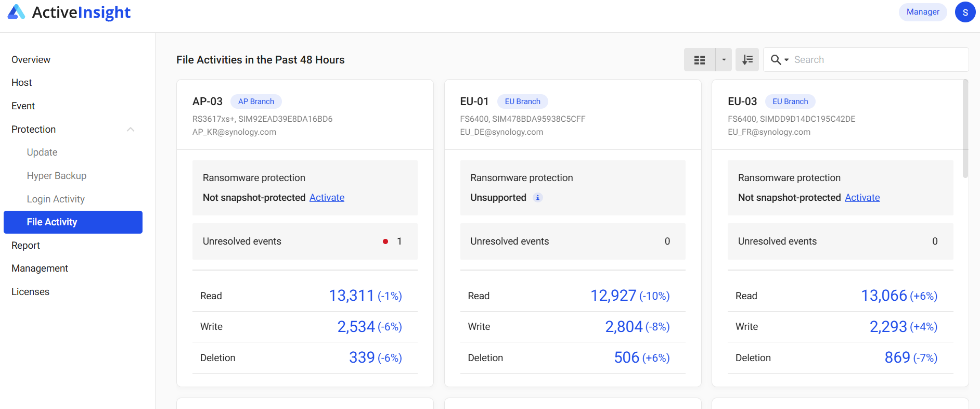The height and width of the screenshot is (409, 980).
Task: Click the AP Branch tag on AP-03
Action: point(256,101)
